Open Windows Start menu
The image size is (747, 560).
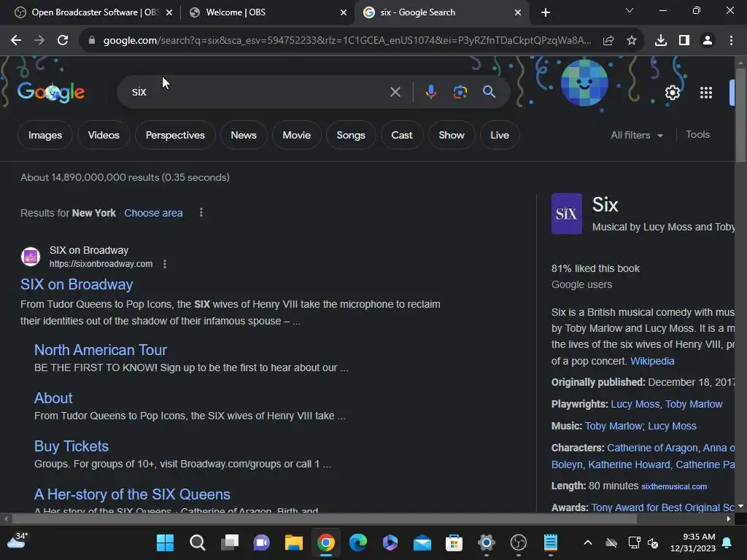pyautogui.click(x=165, y=542)
